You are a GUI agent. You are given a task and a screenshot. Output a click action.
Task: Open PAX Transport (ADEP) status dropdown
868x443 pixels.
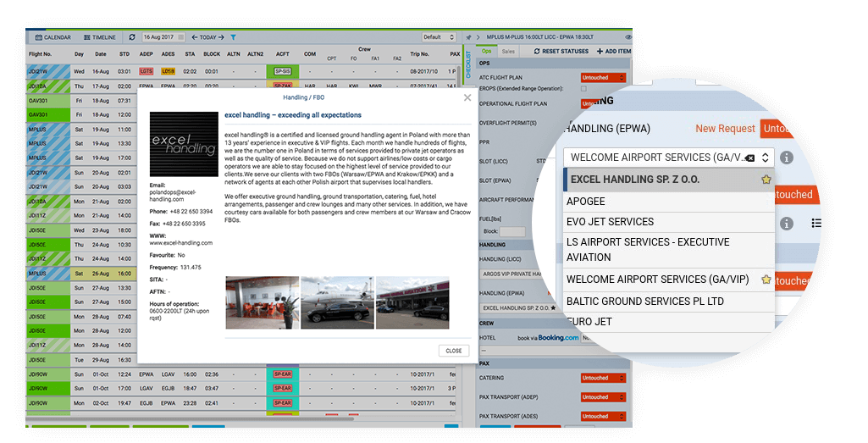click(604, 397)
